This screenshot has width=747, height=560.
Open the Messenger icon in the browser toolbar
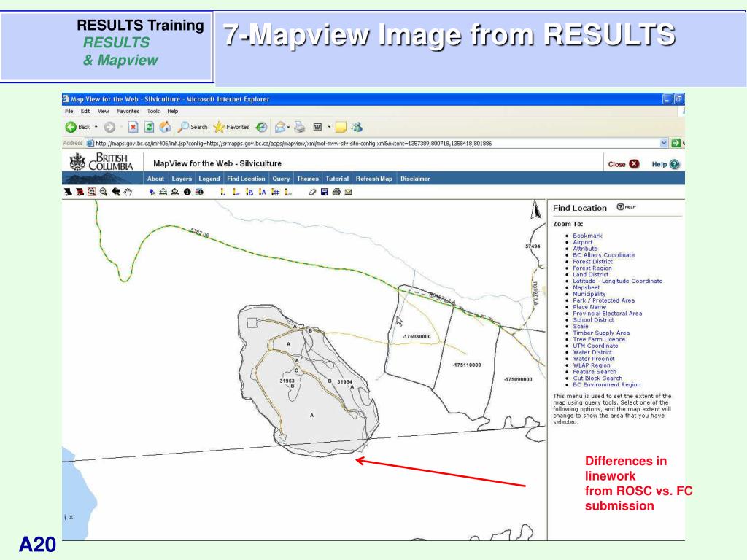(x=357, y=127)
